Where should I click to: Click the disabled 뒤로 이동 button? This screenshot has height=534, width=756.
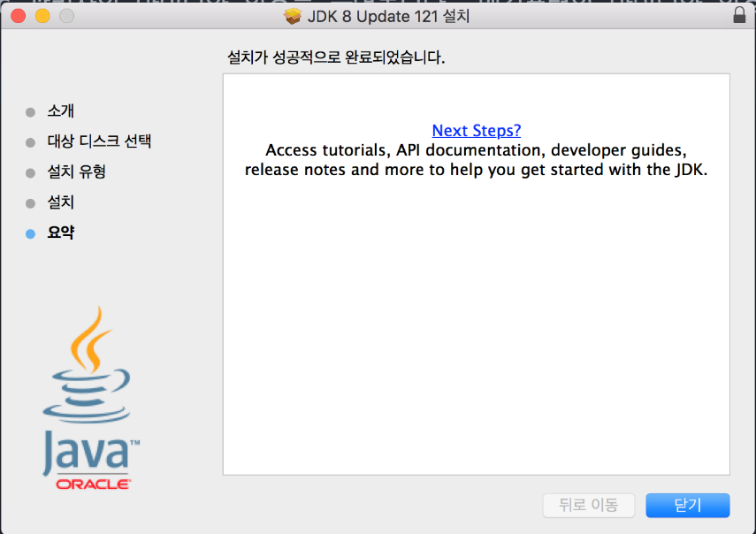pos(588,505)
